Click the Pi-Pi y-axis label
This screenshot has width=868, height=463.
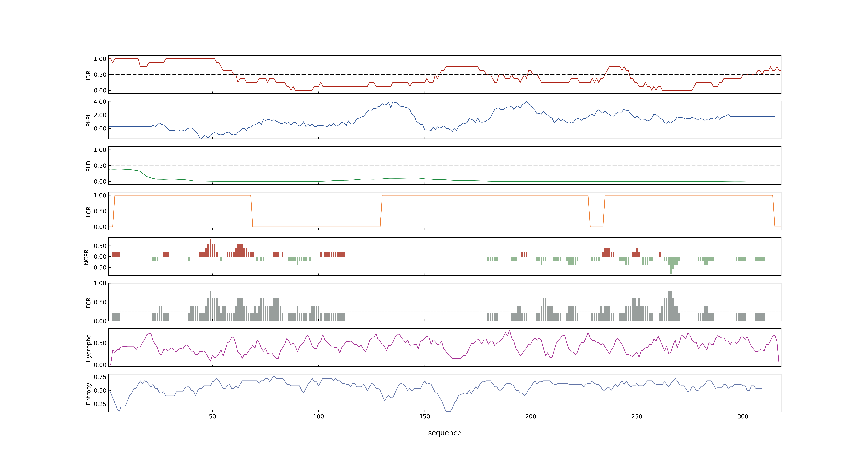click(x=88, y=120)
